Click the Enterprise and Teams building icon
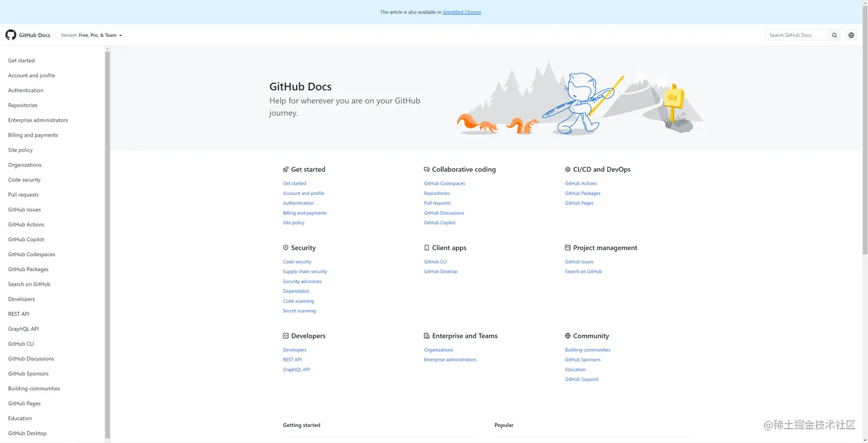This screenshot has height=443, width=868. [427, 336]
